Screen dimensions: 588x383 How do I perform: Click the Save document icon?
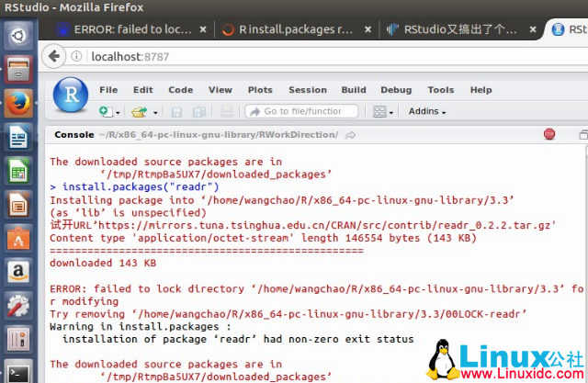tap(176, 112)
